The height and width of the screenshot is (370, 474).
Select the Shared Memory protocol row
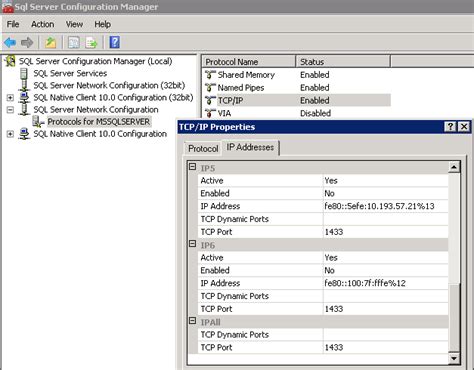(296, 75)
